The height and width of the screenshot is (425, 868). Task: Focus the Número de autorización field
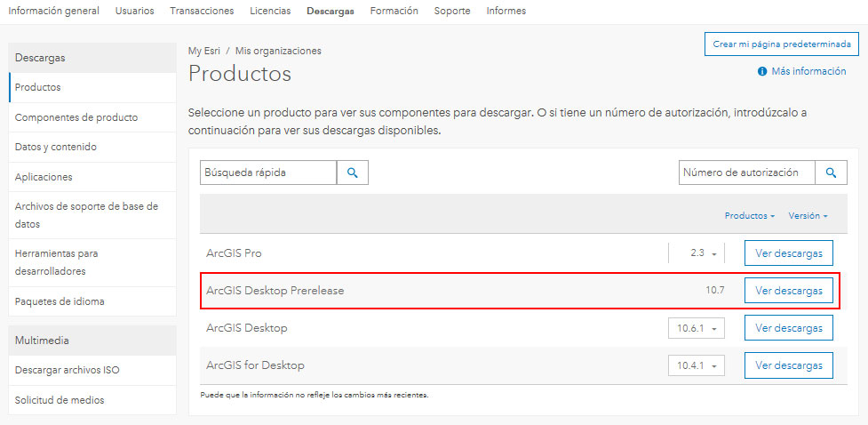[747, 172]
